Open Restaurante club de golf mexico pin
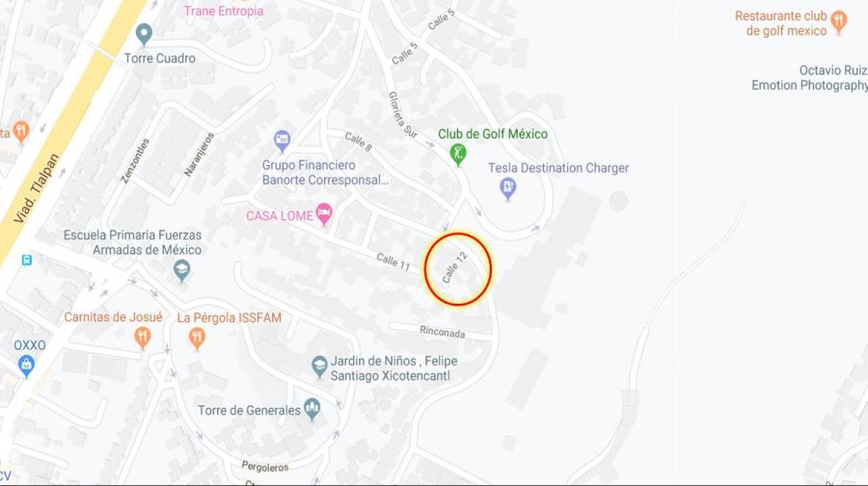Image resolution: width=868 pixels, height=486 pixels. (839, 23)
